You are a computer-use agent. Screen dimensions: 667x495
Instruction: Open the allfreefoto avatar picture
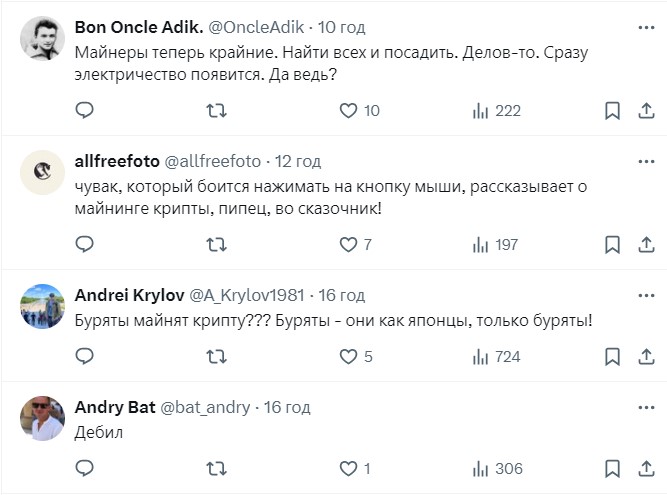coord(43,173)
